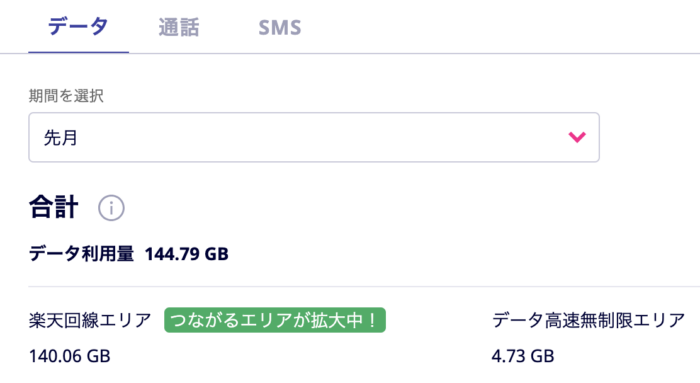Click the データ高速無制限エリア label
The image size is (700, 383).
[588, 320]
